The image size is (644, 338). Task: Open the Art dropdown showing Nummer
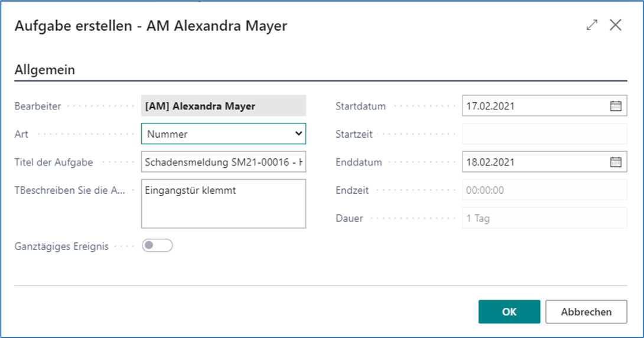[x=223, y=134]
